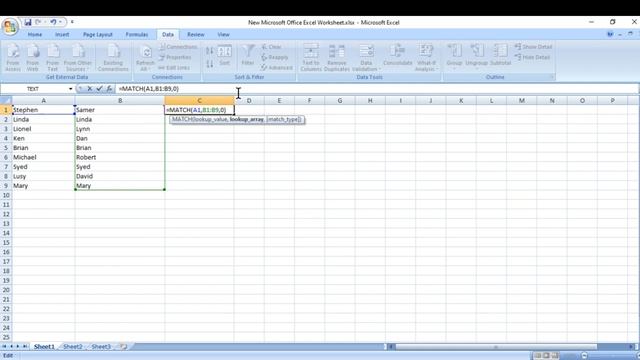Screen dimensions: 640x360
Task: Go to first sheet navigation arrow
Action: click(4, 347)
